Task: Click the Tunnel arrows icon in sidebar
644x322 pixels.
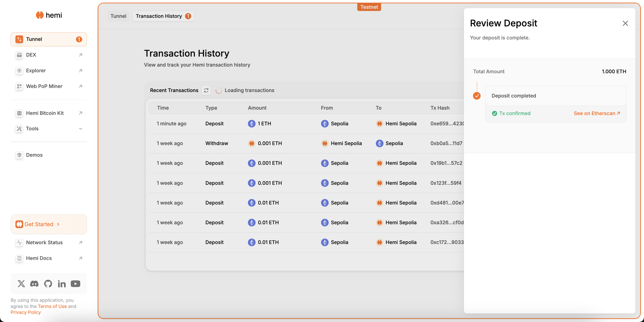Action: click(x=19, y=39)
